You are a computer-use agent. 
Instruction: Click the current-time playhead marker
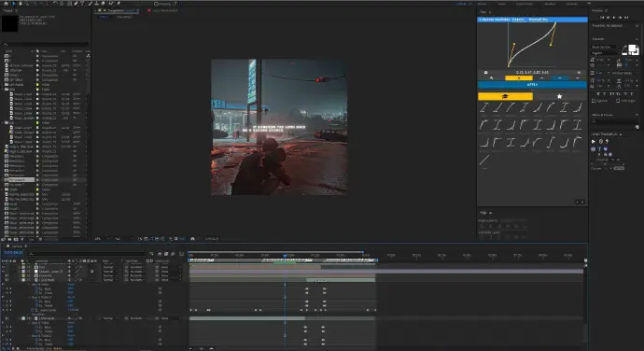click(x=285, y=256)
